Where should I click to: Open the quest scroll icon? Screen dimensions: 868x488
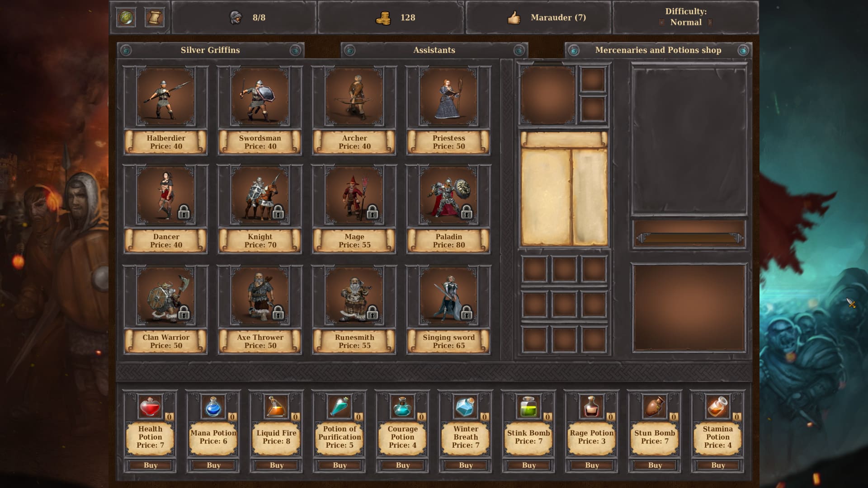coord(155,18)
